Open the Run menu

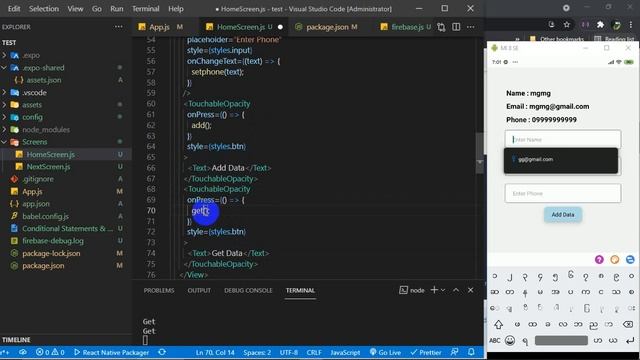click(x=117, y=9)
